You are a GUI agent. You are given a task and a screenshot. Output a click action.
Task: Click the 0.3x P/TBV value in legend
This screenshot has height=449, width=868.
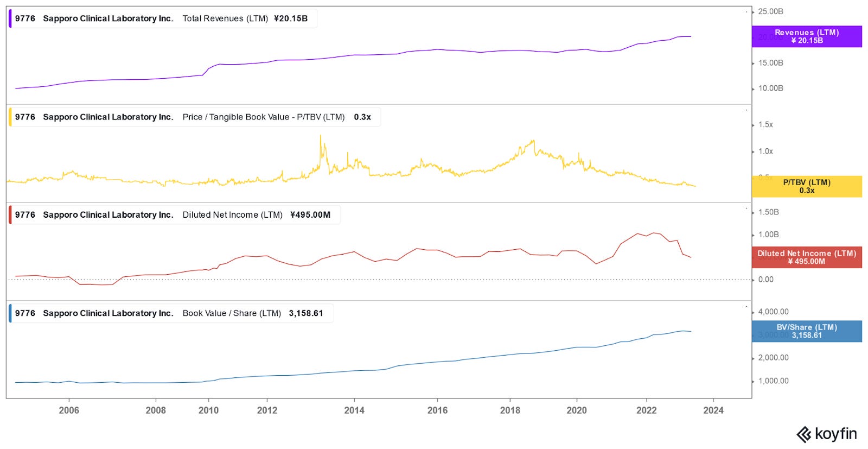pos(362,117)
